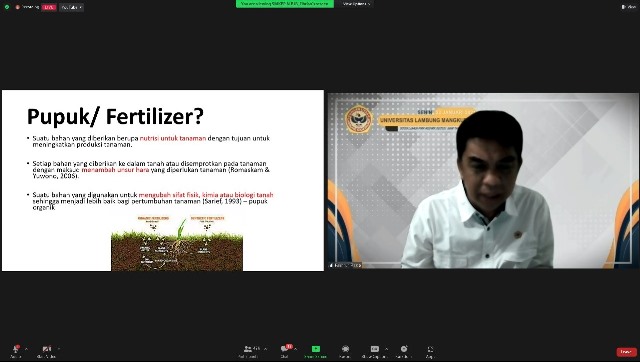640x362 pixels.
Task: Open the Chat panel with unread badge
Action: pyautogui.click(x=285, y=351)
